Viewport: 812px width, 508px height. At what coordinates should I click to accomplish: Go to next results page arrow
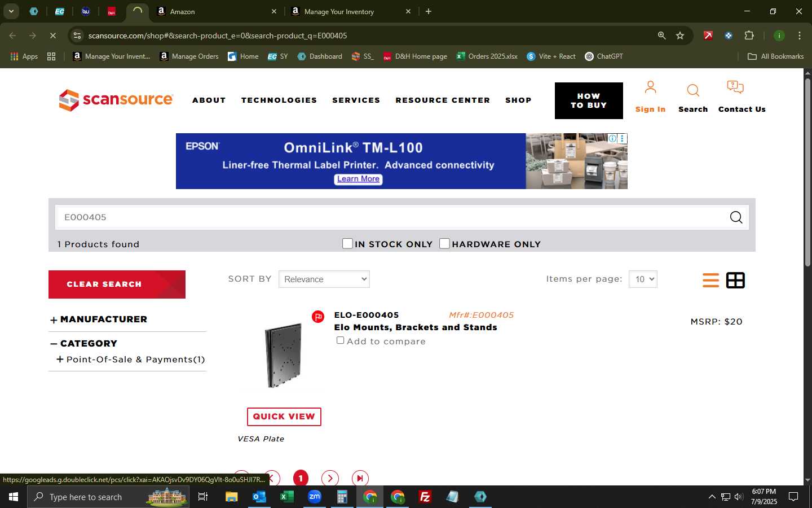[330, 479]
